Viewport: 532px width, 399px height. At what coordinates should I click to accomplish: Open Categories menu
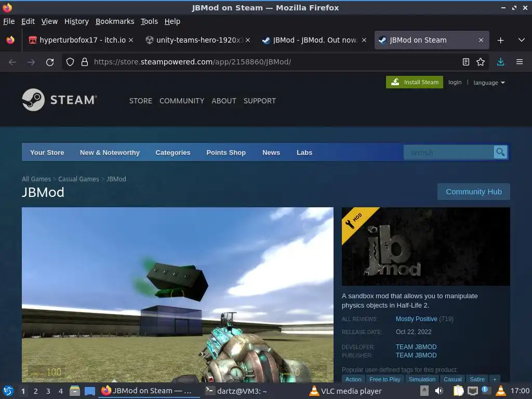tap(172, 152)
